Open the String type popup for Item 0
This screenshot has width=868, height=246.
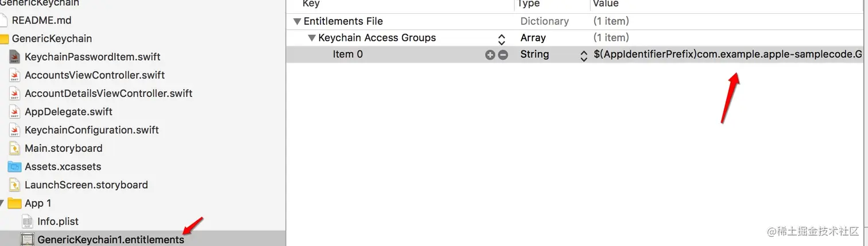click(584, 55)
